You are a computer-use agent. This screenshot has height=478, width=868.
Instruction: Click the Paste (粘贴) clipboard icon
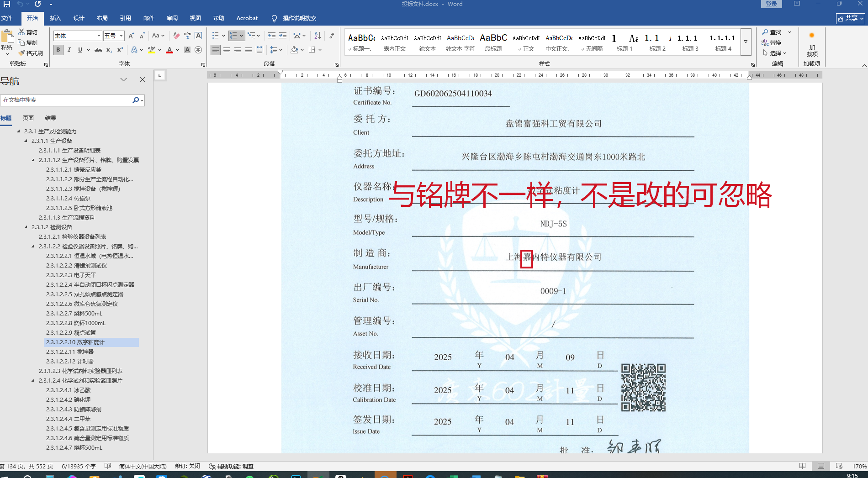[x=7, y=37]
